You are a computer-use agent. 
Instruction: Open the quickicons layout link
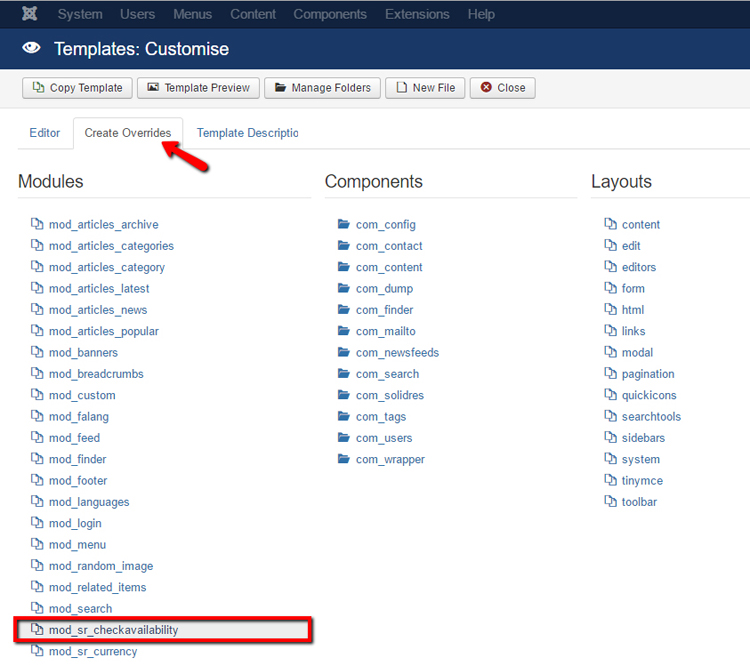(x=649, y=395)
